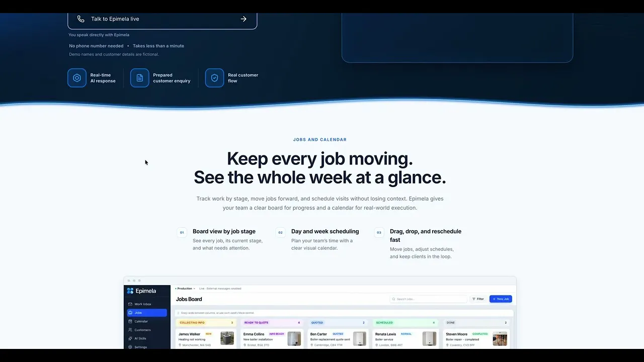The image size is (644, 362).
Task: Click the 01 step badge
Action: (x=182, y=232)
